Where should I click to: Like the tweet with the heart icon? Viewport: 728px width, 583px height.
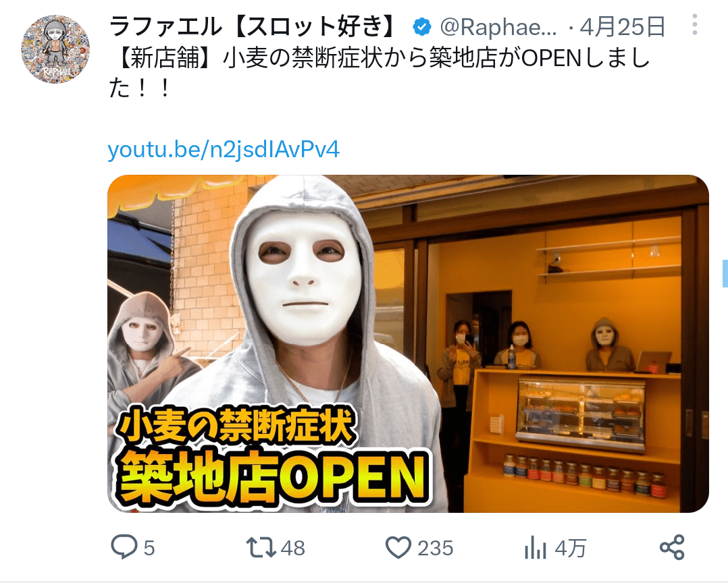[398, 547]
